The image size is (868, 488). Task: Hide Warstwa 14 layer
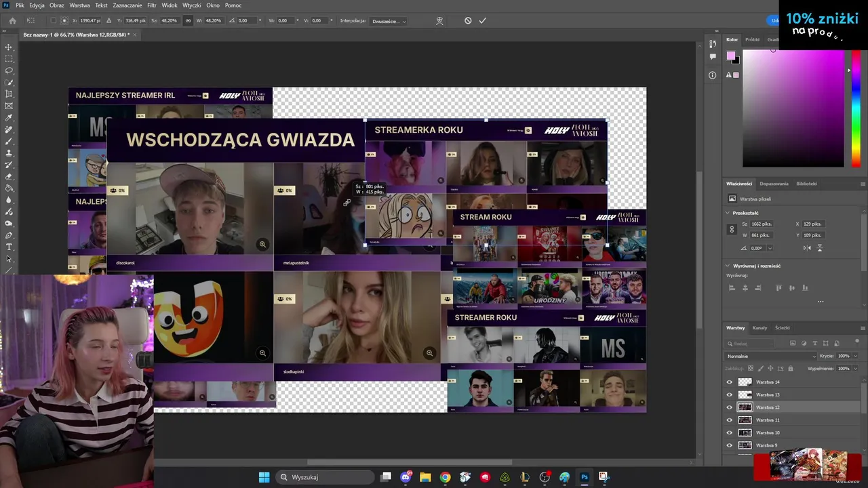[730, 382]
